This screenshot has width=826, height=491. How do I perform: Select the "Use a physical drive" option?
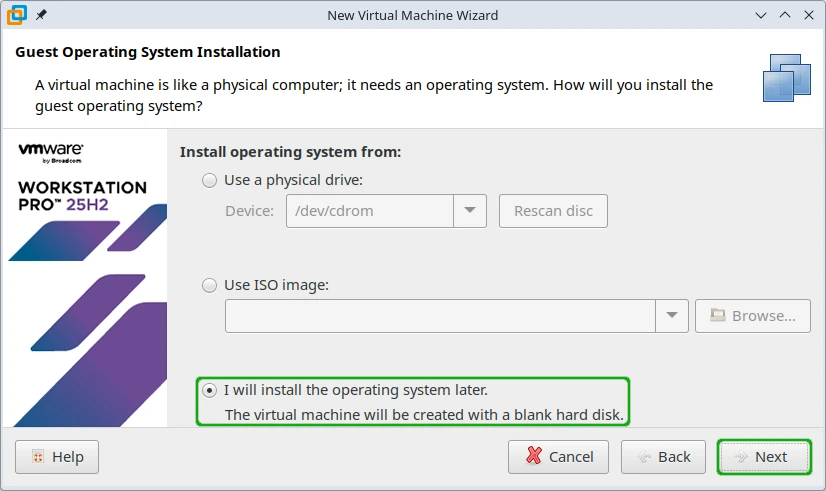(209, 181)
